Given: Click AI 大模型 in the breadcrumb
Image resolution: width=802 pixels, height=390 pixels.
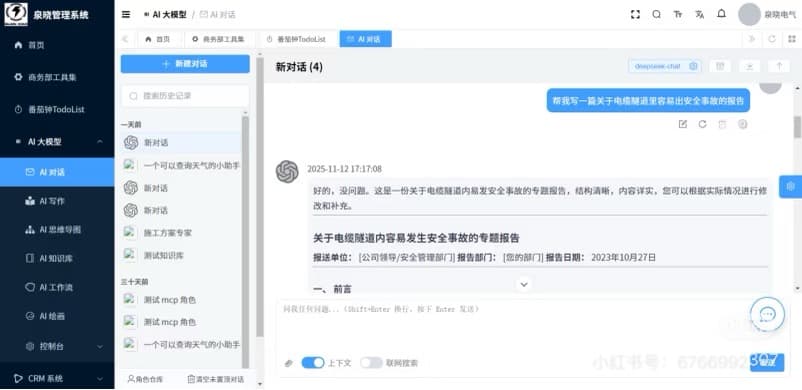Looking at the screenshot, I should [x=166, y=15].
